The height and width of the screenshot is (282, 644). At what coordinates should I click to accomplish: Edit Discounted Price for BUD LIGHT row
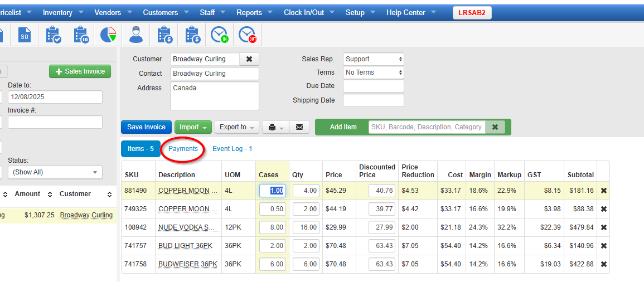(x=382, y=246)
